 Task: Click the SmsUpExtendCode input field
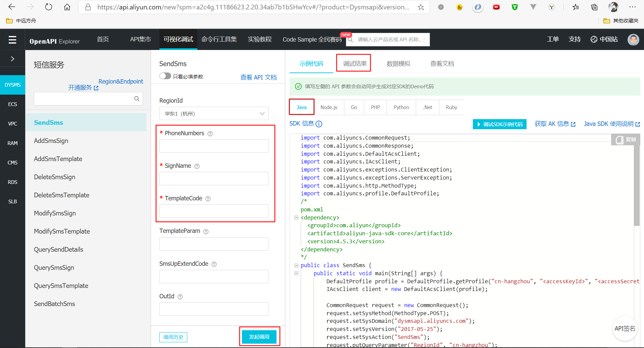[213, 277]
